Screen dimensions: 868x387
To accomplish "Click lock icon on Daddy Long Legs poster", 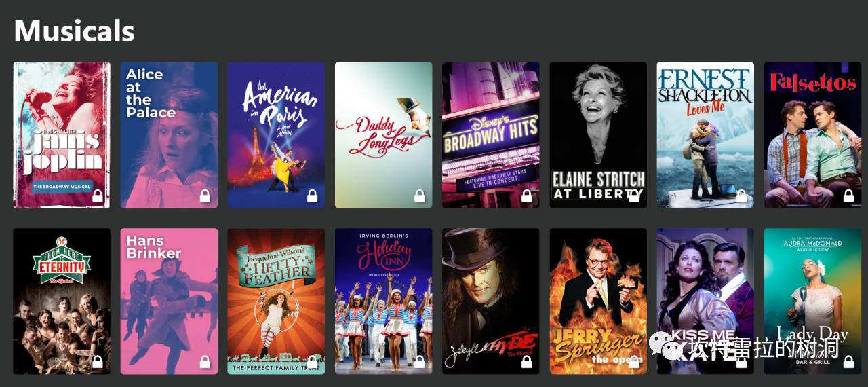I will 419,196.
